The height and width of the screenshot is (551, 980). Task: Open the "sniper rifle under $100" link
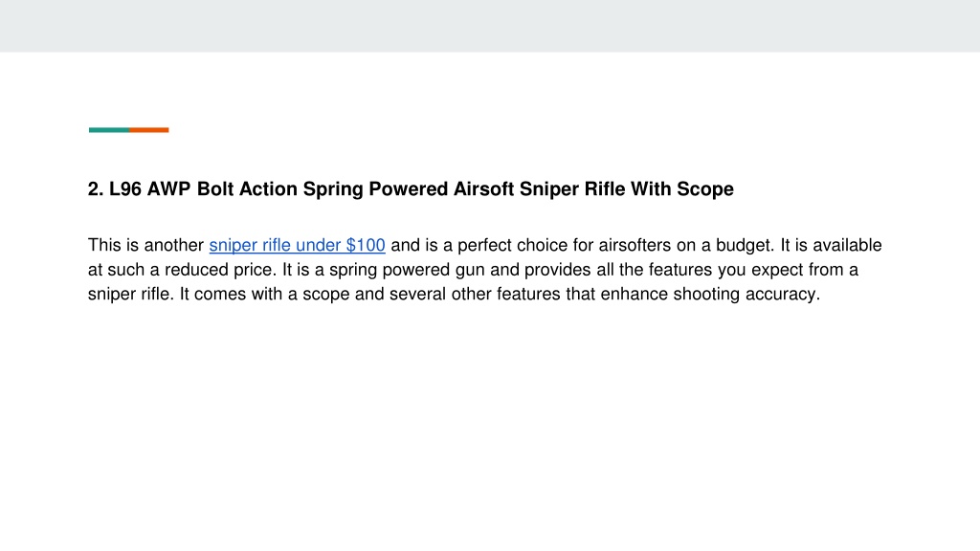tap(297, 246)
